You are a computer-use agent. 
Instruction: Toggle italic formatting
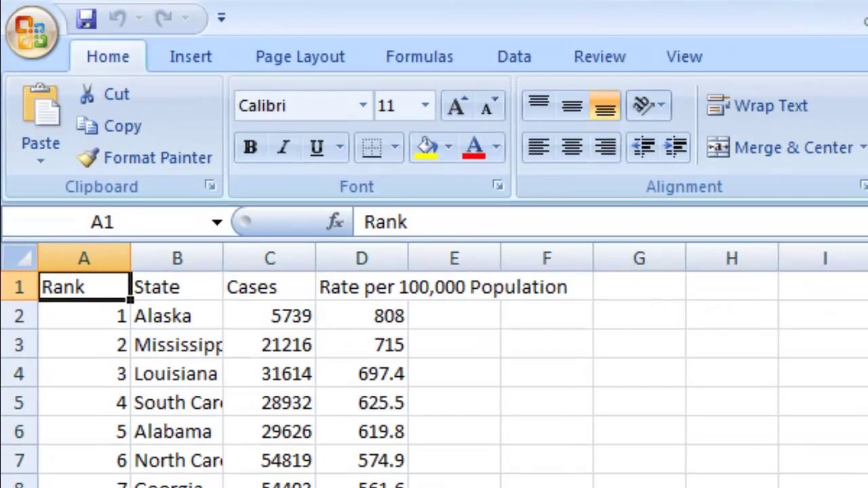pos(283,147)
